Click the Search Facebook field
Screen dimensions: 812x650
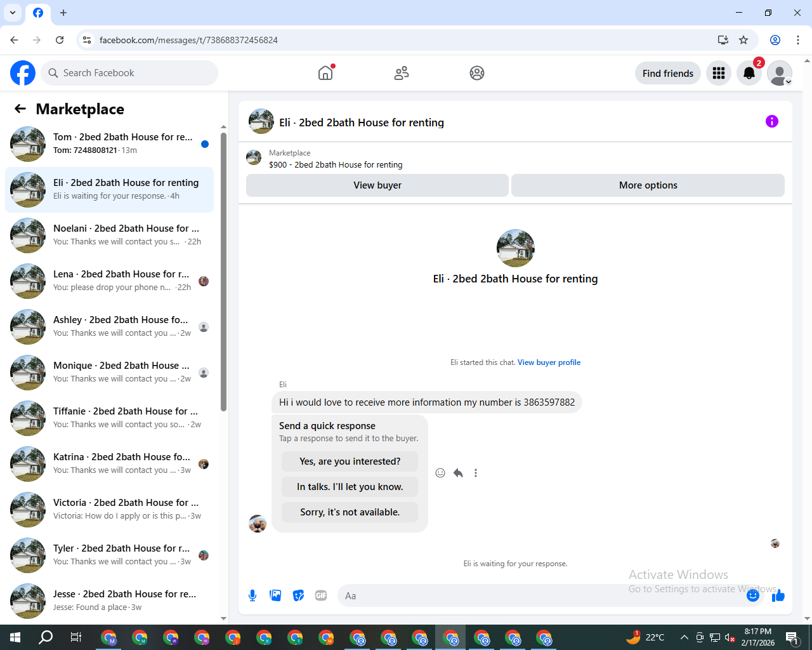click(x=129, y=73)
